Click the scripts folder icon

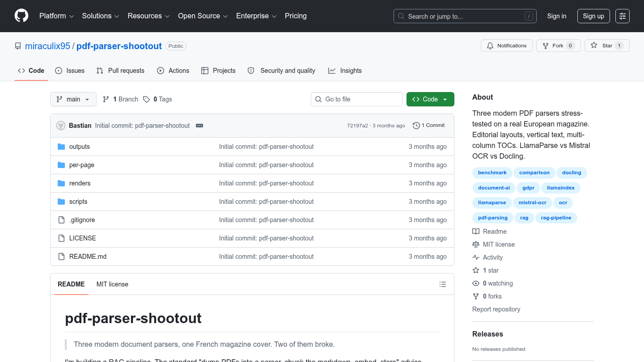pyautogui.click(x=61, y=202)
